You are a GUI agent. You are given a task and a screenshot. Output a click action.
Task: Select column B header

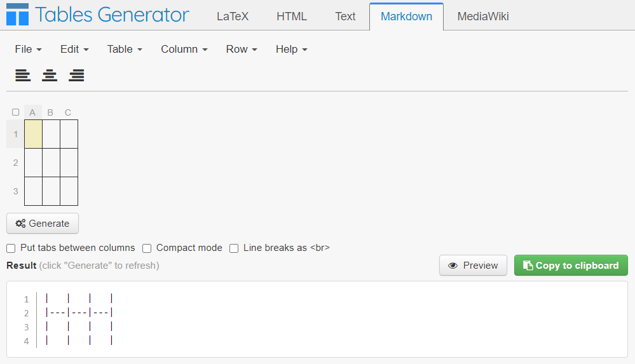point(51,112)
